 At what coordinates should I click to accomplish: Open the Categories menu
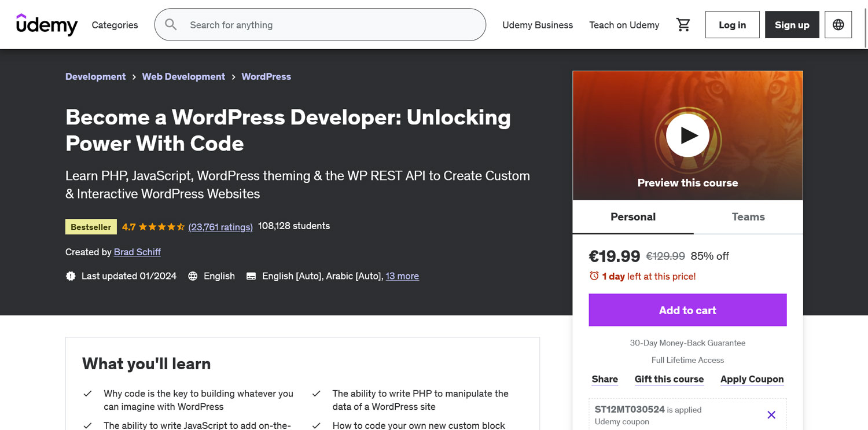[115, 25]
